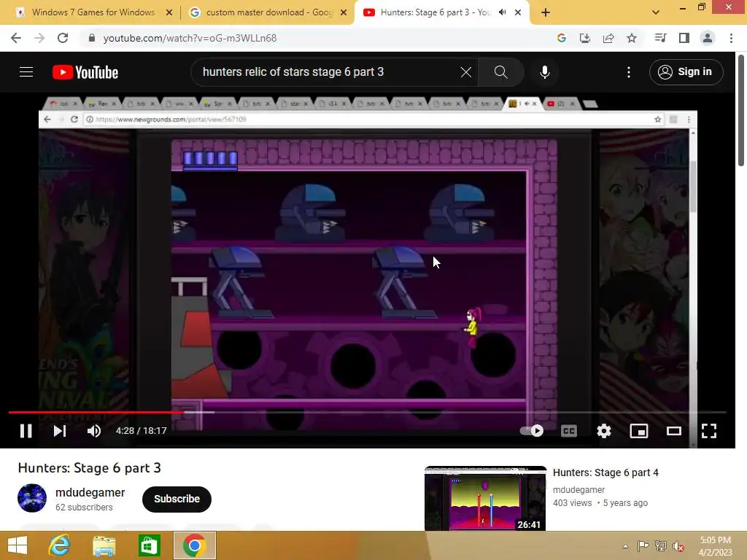This screenshot has width=747, height=560.
Task: Share this page from the address bar
Action: tap(608, 38)
